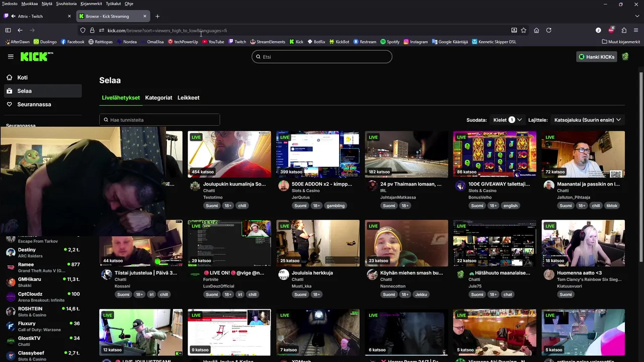Screen dimensions: 644x362
Task: Open the Katsojaluku sort dropdown
Action: (588, 120)
